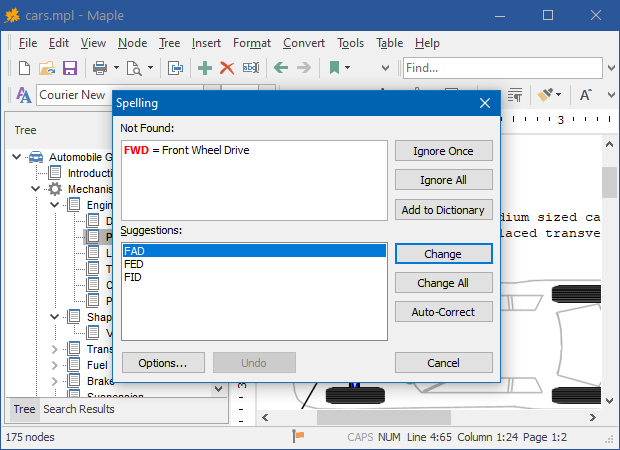Select the FED suggestion
Viewport: 620px width, 450px height.
254,264
